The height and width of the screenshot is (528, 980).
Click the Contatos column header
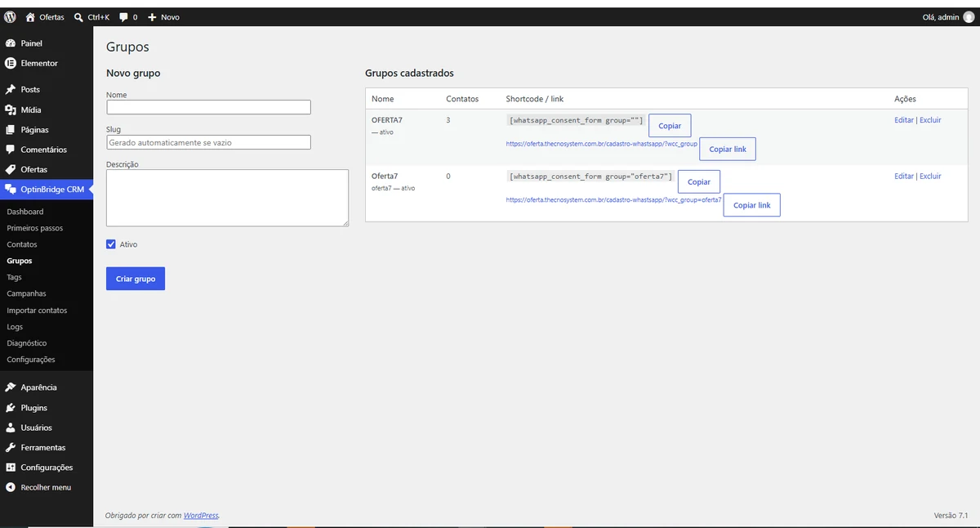click(x=462, y=99)
